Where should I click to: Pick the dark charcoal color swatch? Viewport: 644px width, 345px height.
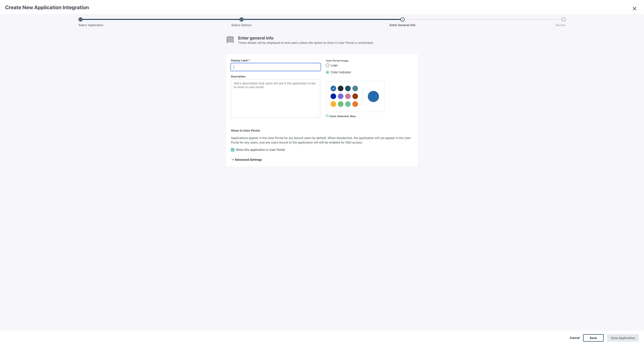coord(341,89)
